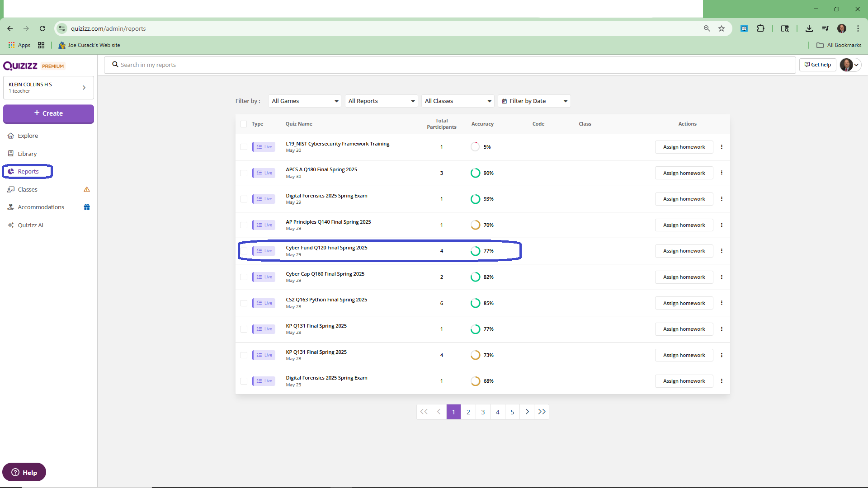This screenshot has height=488, width=868.
Task: Click Live type badge for APCS A report
Action: [x=264, y=173]
